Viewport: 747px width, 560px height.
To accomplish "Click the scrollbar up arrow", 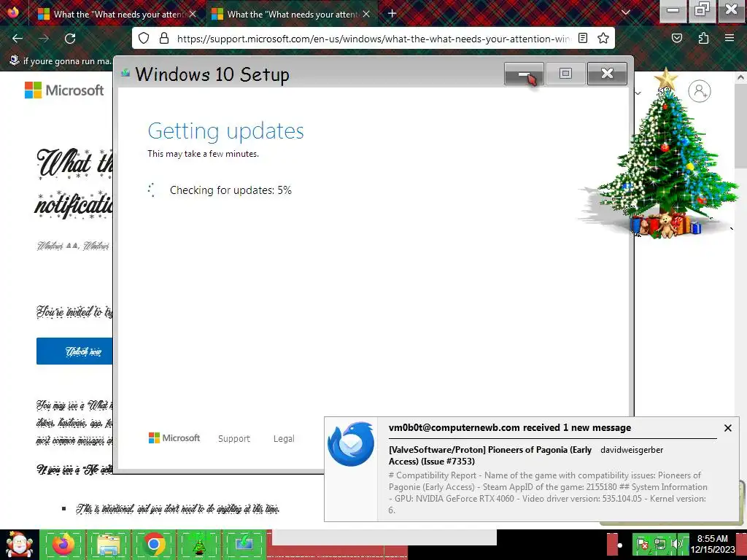I will coord(741,77).
